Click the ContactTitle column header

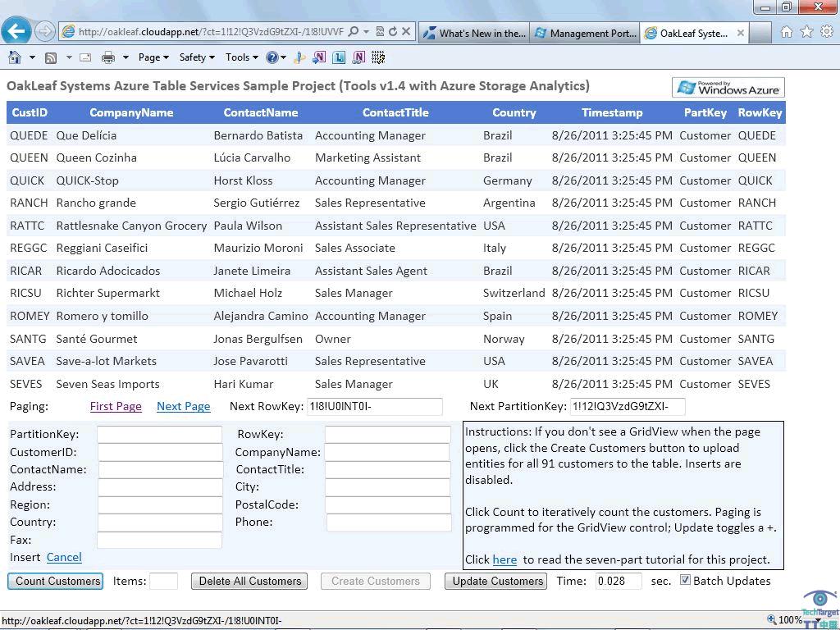click(395, 112)
